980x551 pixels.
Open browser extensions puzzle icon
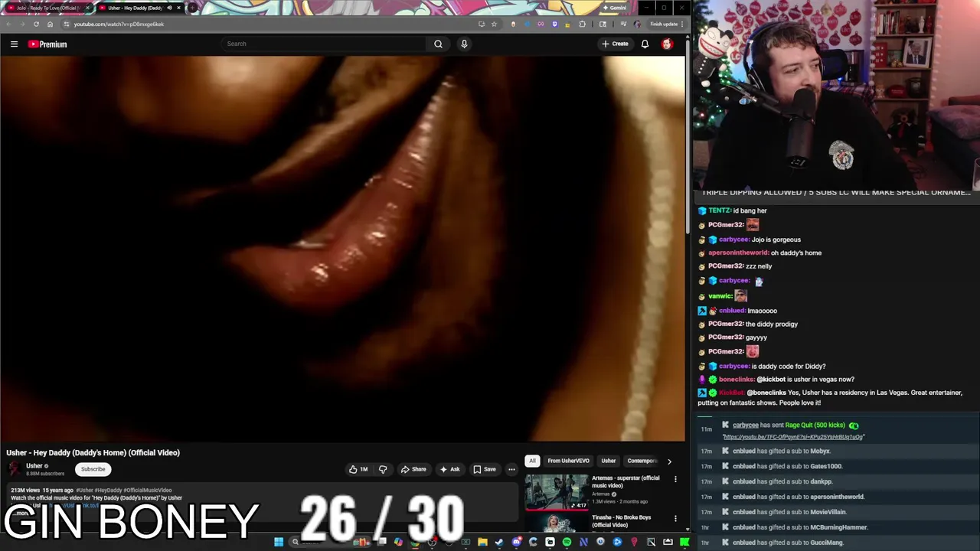coord(583,24)
